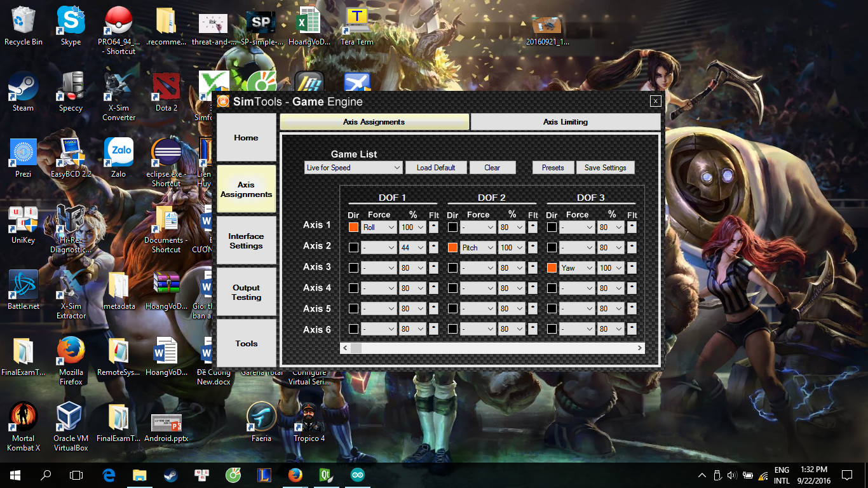Open Axis 1 DOF 1 percent dropdown
This screenshot has width=868, height=488.
pyautogui.click(x=412, y=227)
